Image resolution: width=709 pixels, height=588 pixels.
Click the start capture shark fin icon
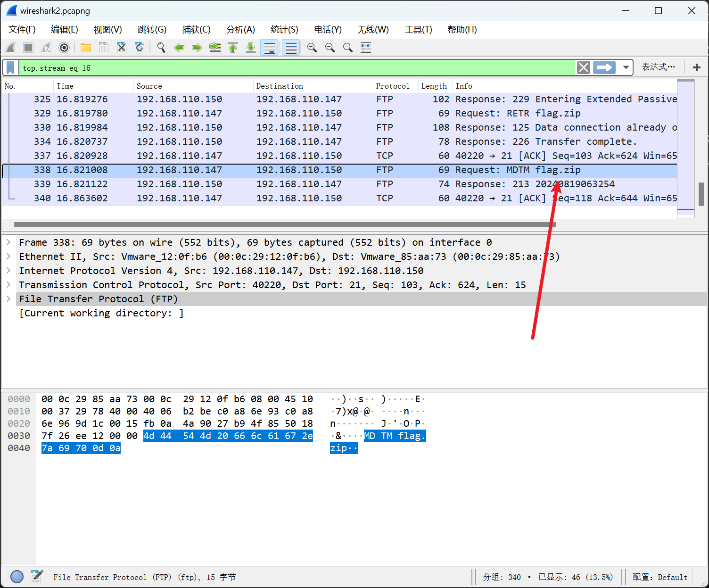(11, 48)
